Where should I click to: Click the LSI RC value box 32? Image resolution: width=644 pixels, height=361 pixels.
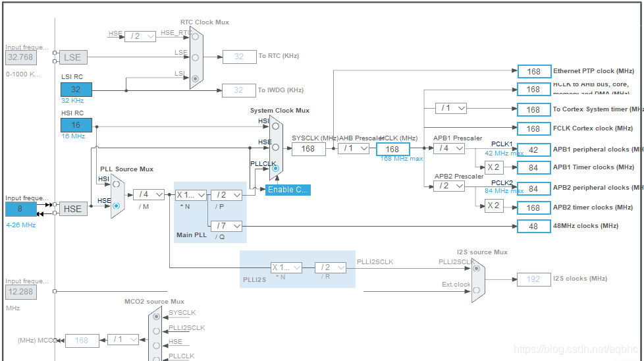(76, 90)
